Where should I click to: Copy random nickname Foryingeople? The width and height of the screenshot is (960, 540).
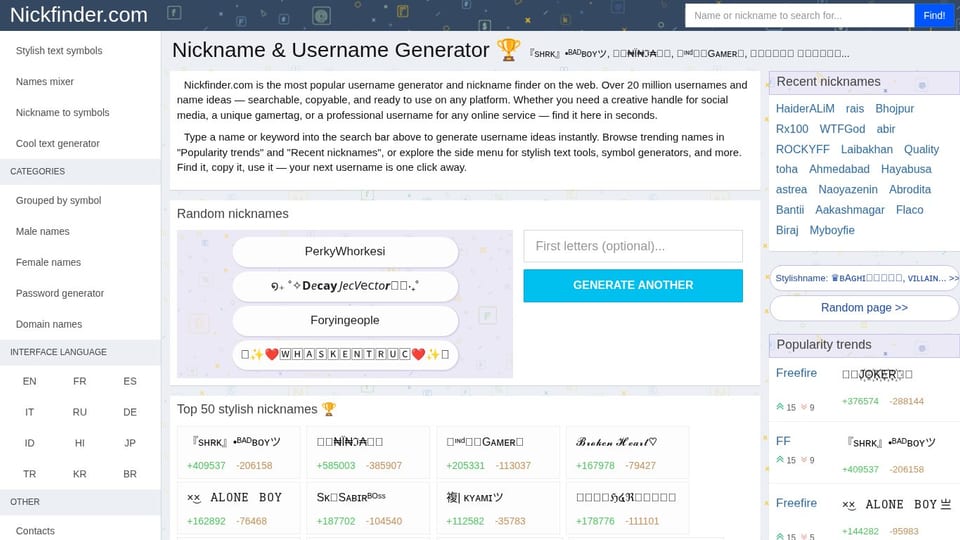tap(345, 320)
